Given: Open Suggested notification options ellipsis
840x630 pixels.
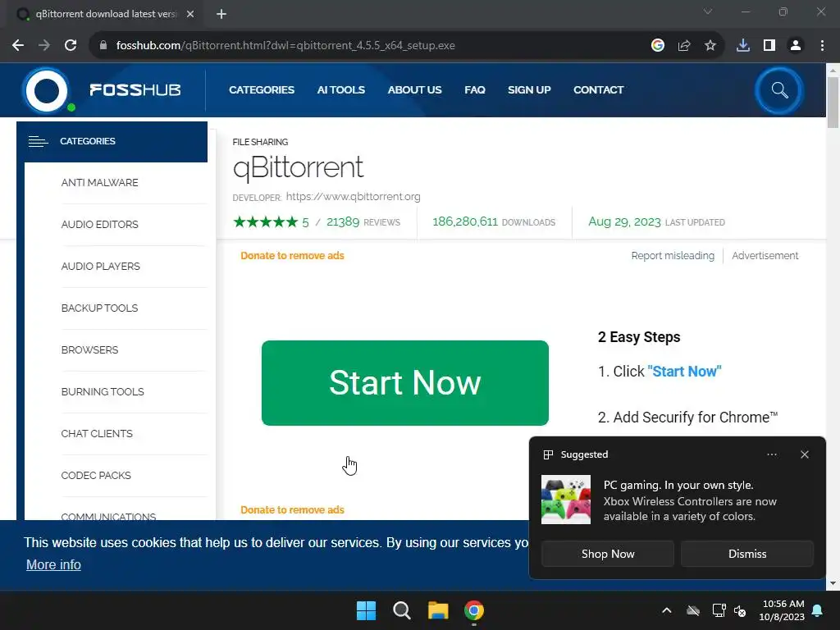Looking at the screenshot, I should pos(771,454).
